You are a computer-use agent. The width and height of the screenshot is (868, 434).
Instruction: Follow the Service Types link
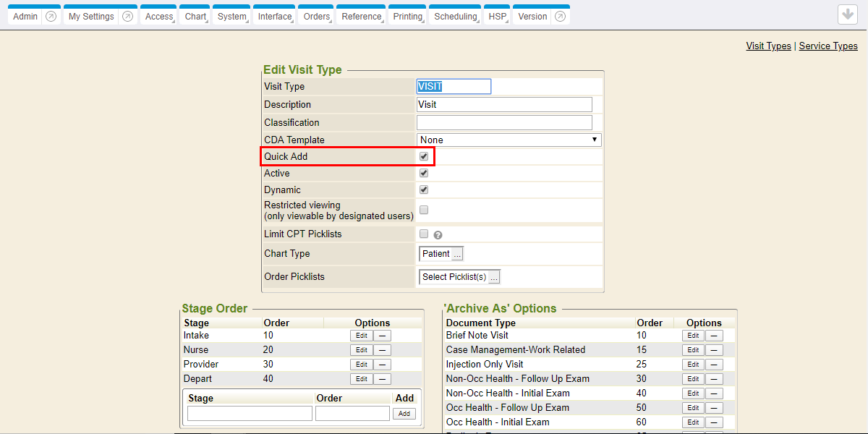(x=828, y=46)
